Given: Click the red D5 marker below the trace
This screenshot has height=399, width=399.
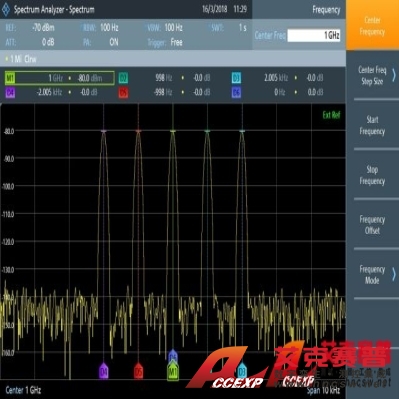Looking at the screenshot, I should [x=138, y=371].
